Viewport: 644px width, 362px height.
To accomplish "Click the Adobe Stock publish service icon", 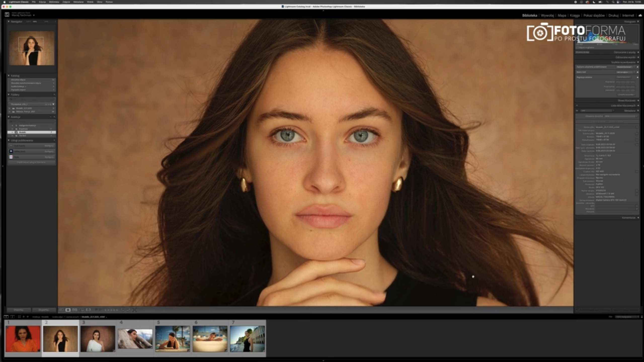I will (x=11, y=151).
